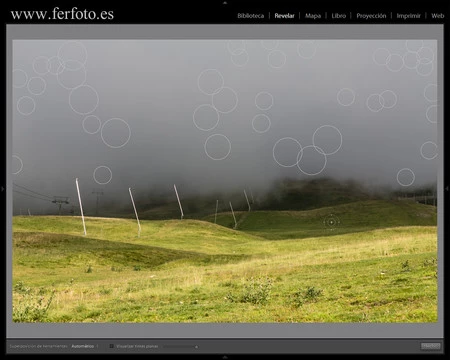Open the Imprimir module
This screenshot has height=360, width=450.
pos(408,16)
